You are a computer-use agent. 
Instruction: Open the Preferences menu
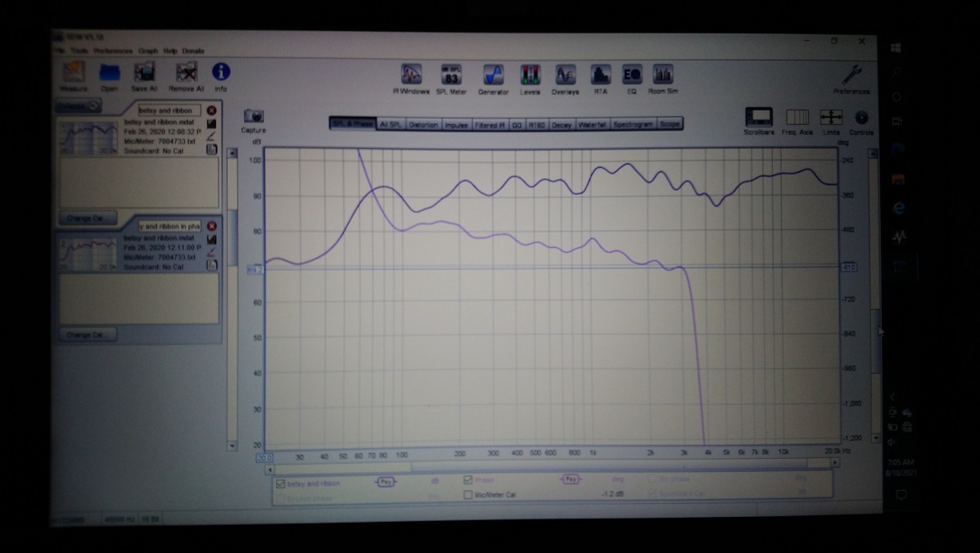tap(113, 51)
